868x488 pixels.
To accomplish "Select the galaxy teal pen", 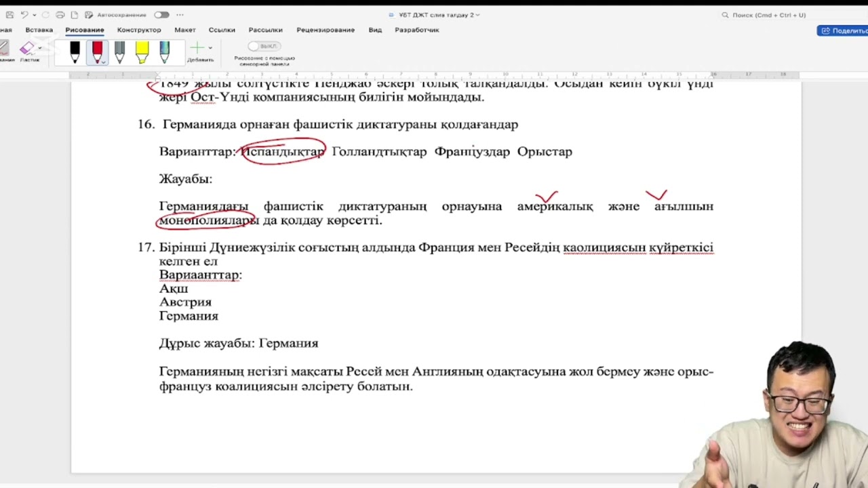I will point(164,52).
